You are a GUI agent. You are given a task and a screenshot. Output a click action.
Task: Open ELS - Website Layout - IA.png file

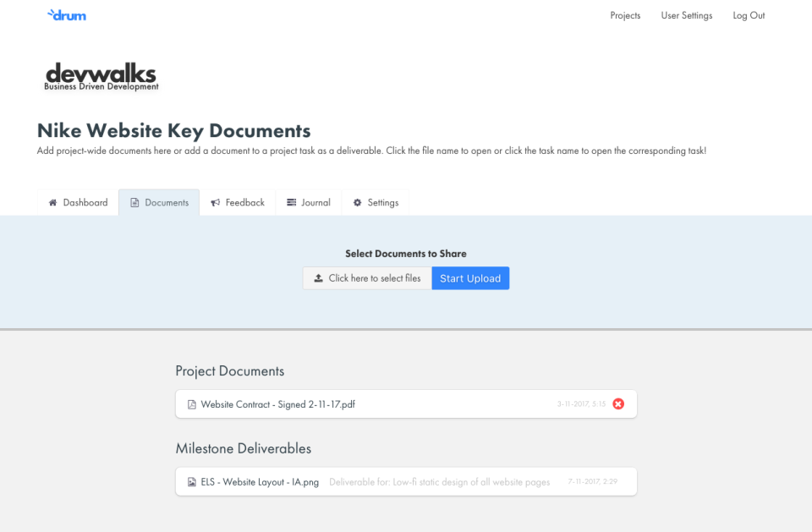(260, 482)
